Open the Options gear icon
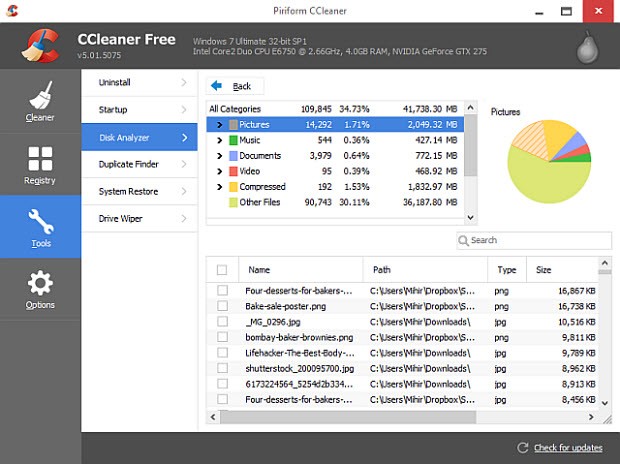 click(40, 283)
